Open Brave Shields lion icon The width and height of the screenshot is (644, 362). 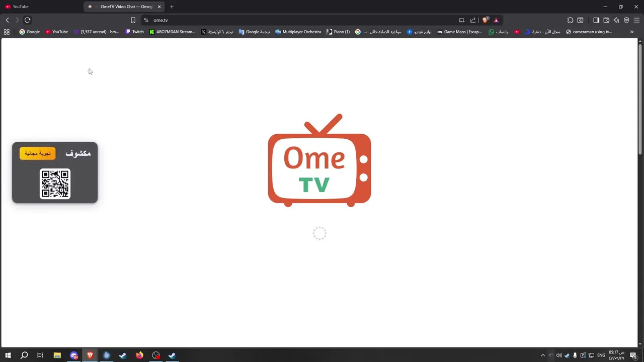[485, 20]
